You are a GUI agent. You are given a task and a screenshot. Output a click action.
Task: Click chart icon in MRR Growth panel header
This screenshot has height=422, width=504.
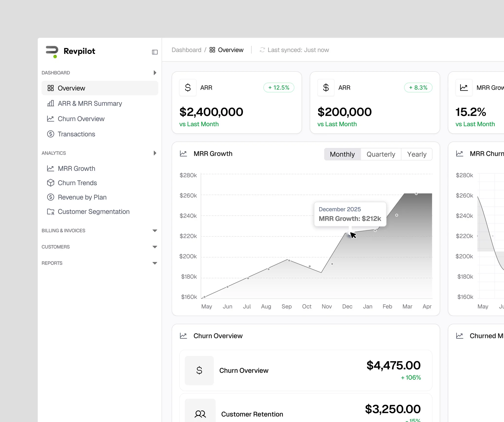click(x=183, y=154)
